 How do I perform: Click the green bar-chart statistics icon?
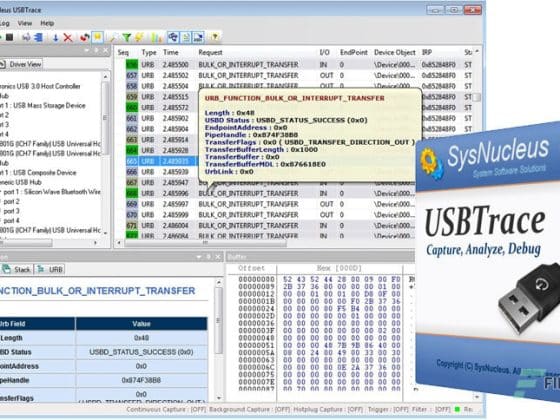click(x=156, y=38)
